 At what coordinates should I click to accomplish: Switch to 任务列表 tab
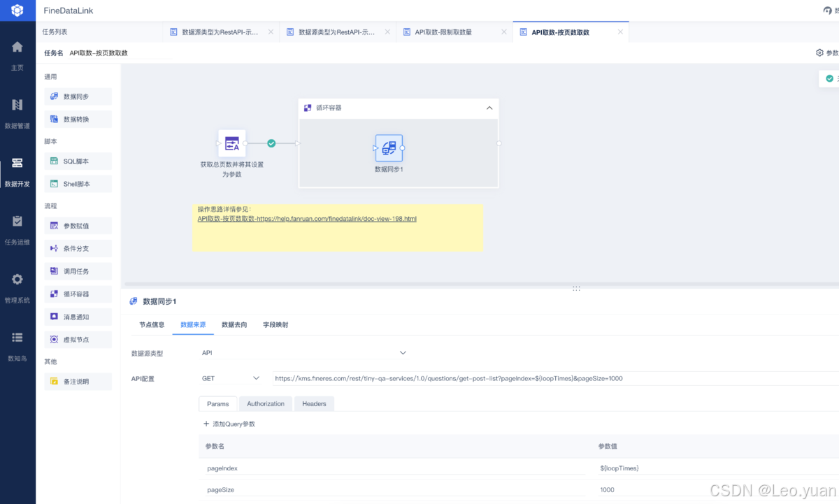(55, 32)
